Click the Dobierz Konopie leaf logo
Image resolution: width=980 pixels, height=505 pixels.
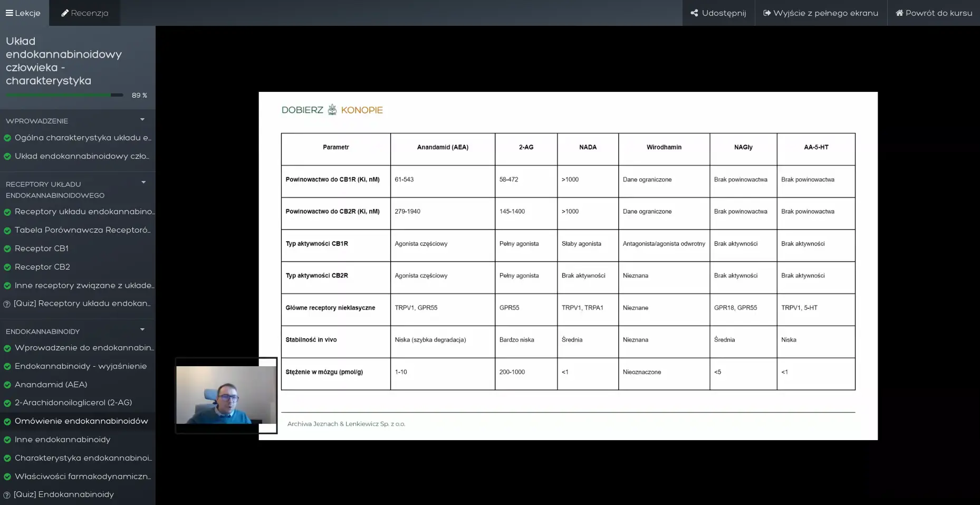click(x=332, y=110)
